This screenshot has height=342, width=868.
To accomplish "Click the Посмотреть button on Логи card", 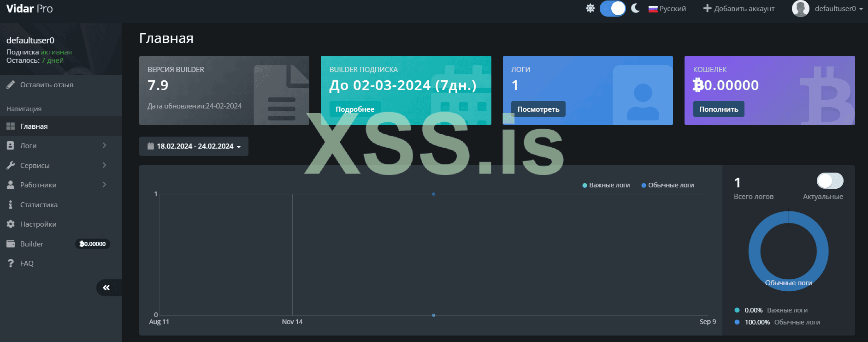I will (x=538, y=109).
